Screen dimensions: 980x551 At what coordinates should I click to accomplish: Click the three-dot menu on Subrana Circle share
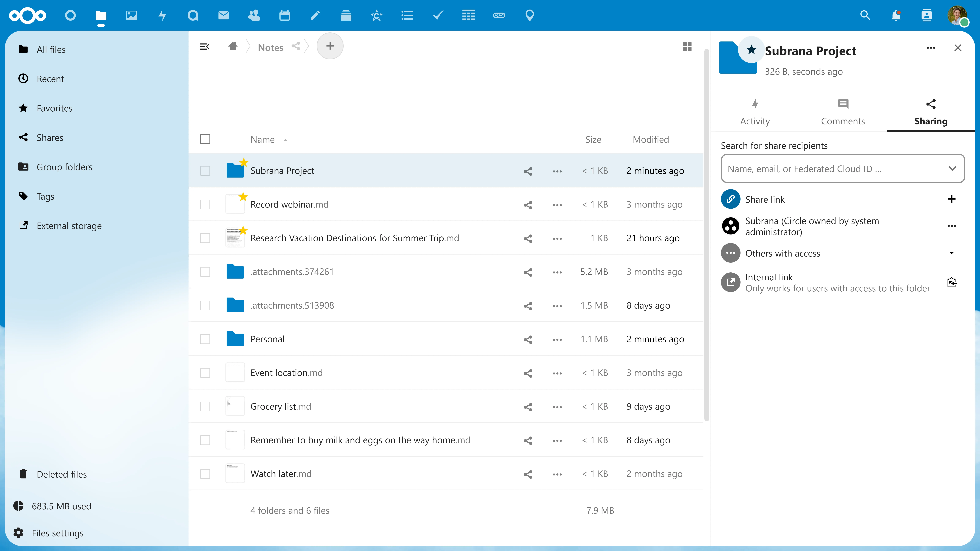[x=952, y=225]
